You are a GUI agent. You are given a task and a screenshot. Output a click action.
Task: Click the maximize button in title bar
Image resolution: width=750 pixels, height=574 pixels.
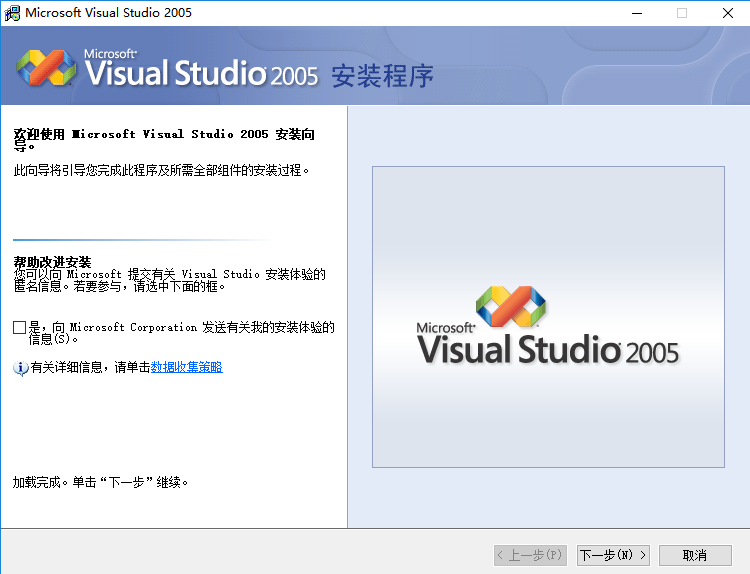tap(682, 13)
